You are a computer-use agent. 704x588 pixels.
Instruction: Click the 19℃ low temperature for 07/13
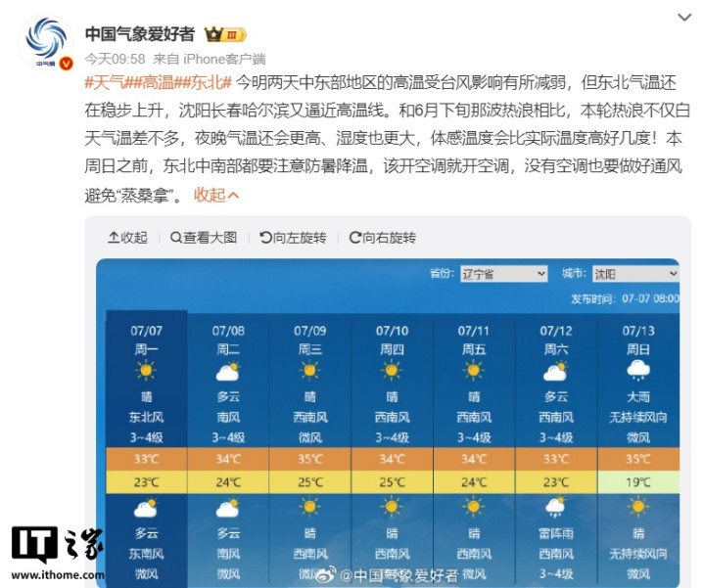(638, 482)
